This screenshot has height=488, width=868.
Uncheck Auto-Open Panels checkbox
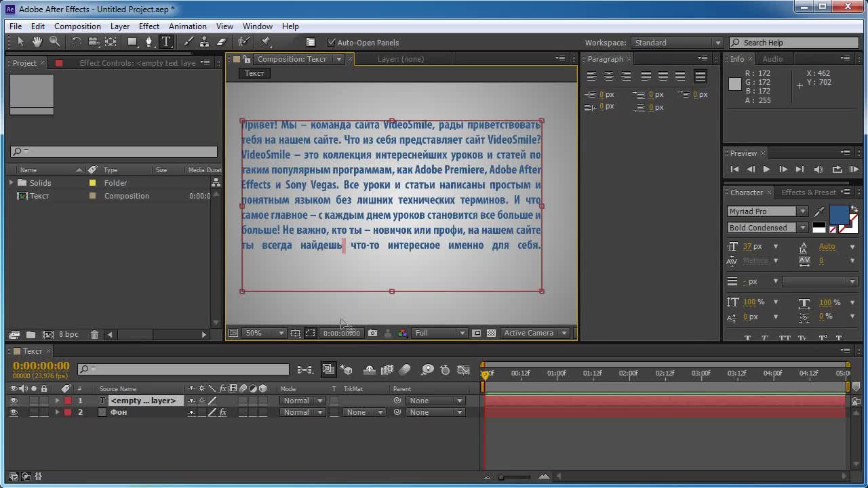pyautogui.click(x=332, y=43)
